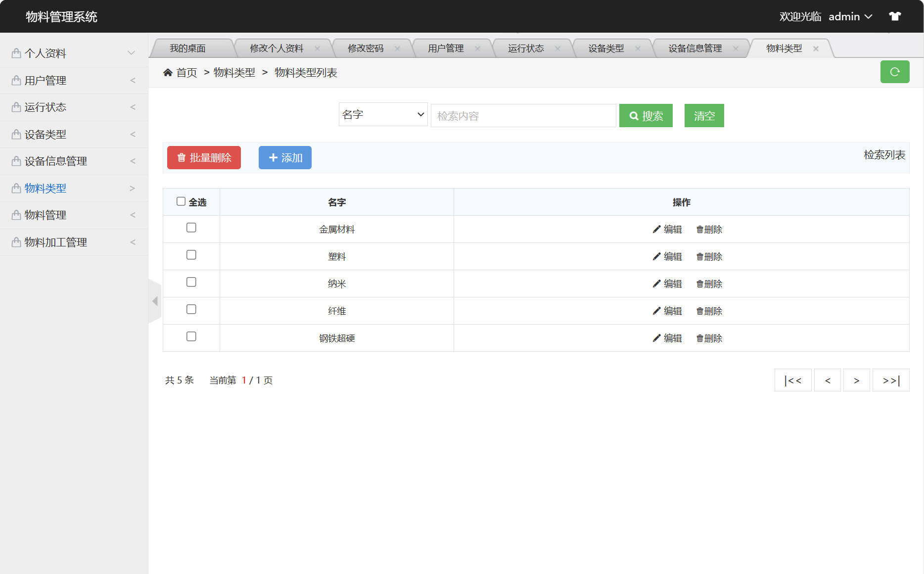Check the checkbox for 金属材料 row
Viewport: 924px width, 574px height.
pyautogui.click(x=191, y=228)
